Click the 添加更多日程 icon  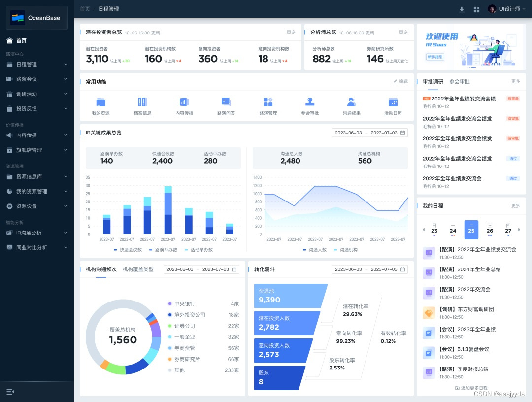click(x=457, y=388)
